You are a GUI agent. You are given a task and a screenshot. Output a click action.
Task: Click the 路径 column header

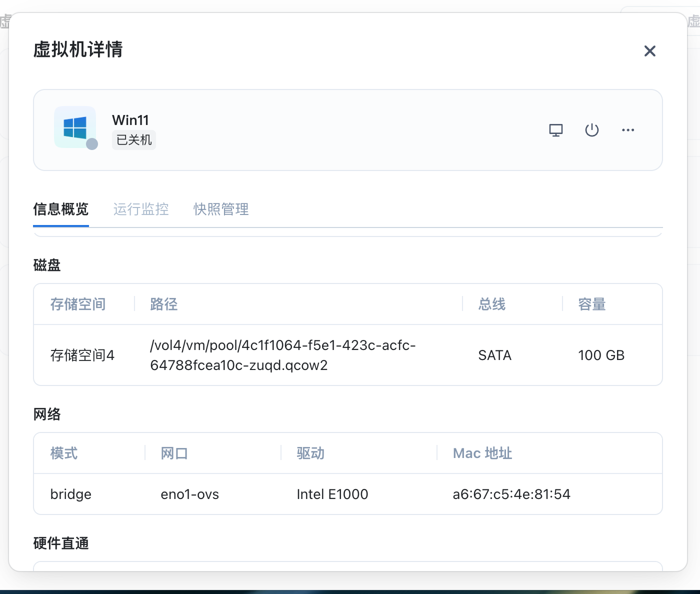(164, 304)
